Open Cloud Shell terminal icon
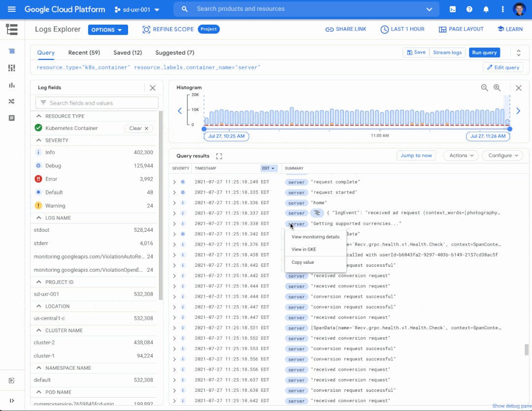Screen dimensions: 532x411 [x=453, y=9]
